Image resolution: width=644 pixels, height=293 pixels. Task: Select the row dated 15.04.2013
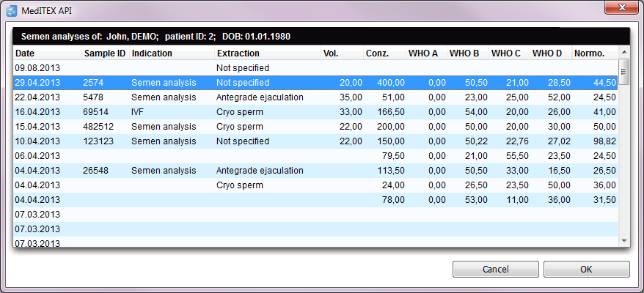coord(315,127)
